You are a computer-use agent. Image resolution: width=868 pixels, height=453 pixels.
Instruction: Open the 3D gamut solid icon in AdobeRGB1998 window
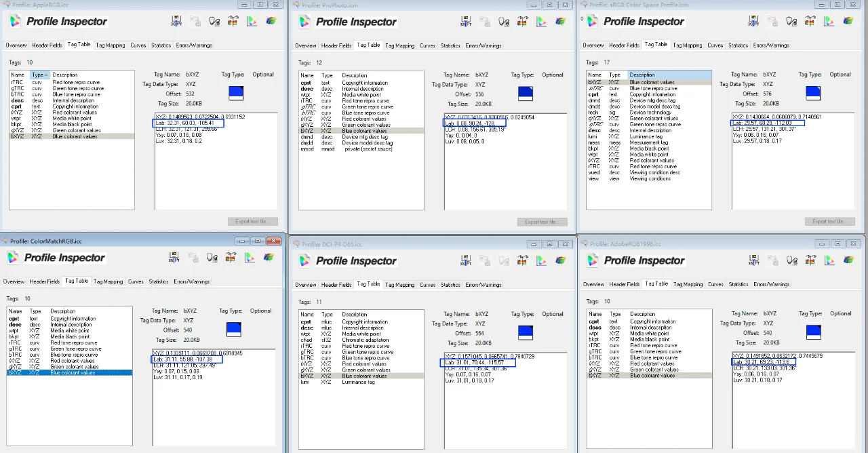click(848, 260)
